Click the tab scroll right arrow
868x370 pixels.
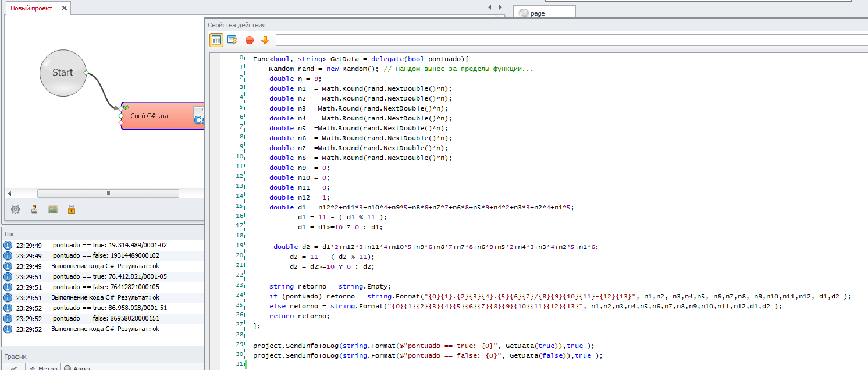[x=500, y=8]
